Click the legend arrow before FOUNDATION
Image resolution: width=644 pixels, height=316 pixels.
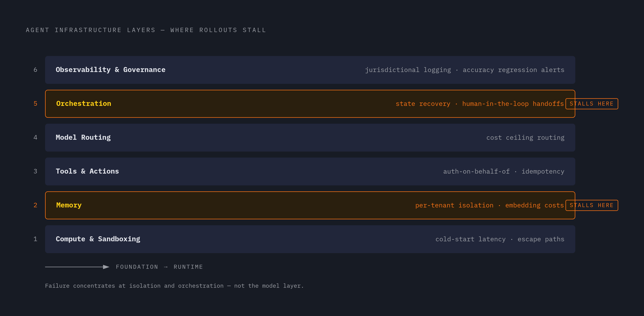click(x=77, y=267)
